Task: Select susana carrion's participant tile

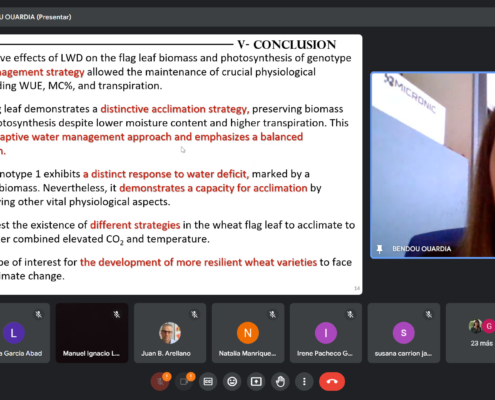Action: 404,333
